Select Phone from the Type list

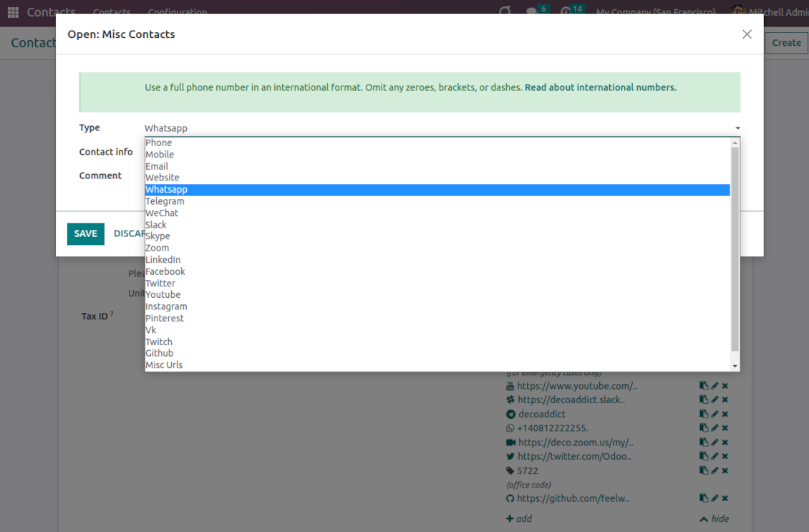point(437,142)
